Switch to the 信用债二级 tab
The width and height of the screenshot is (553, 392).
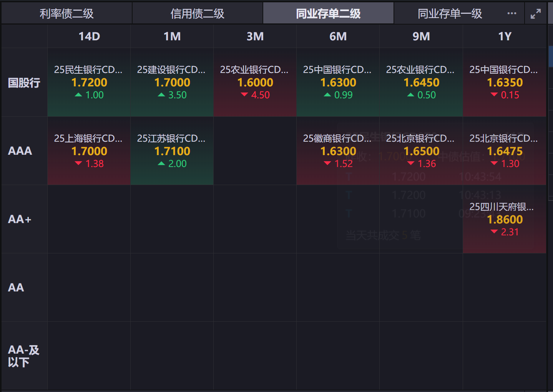pyautogui.click(x=198, y=14)
